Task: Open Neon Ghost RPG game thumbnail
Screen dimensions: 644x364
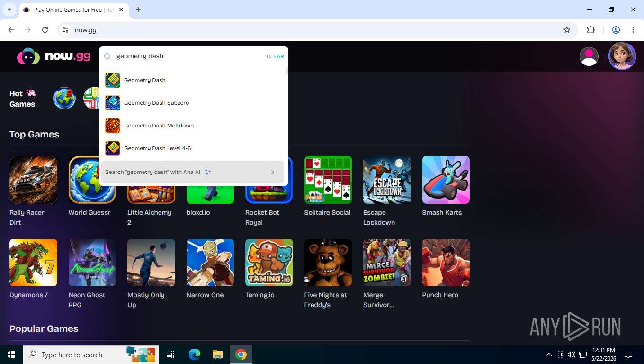Action: pyautogui.click(x=92, y=263)
